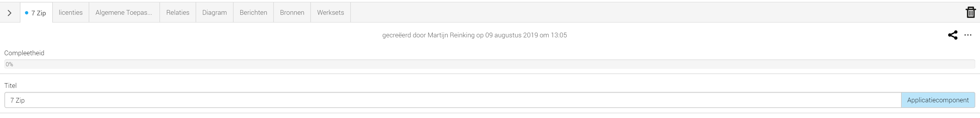Click the Applicatiecomponent type badge
The width and height of the screenshot is (980, 118).
pos(938,100)
